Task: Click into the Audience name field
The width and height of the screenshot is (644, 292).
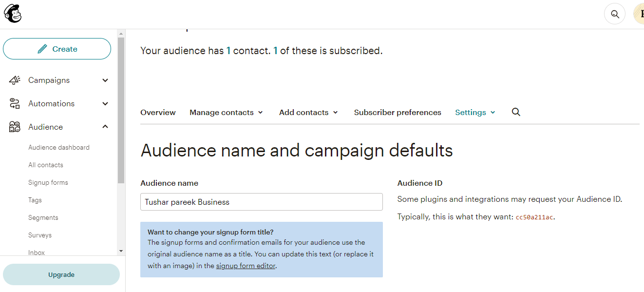Action: tap(261, 202)
